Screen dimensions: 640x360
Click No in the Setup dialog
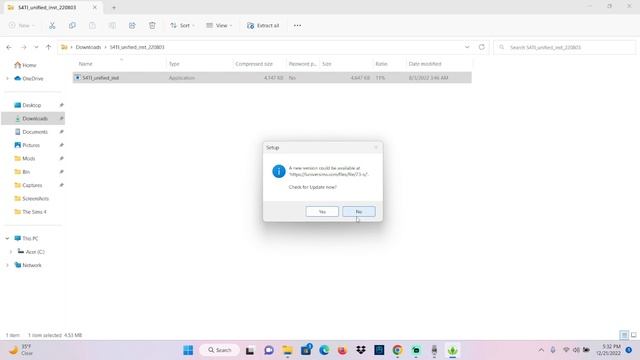(359, 211)
